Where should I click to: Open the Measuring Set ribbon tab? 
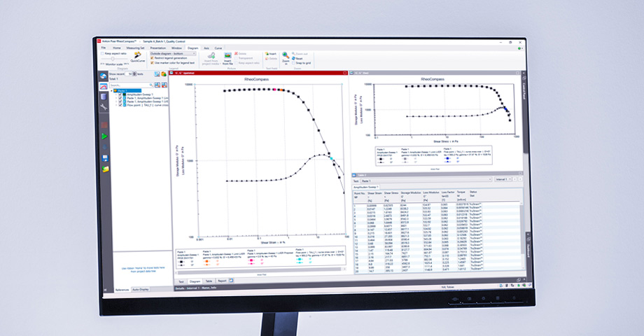click(x=136, y=48)
